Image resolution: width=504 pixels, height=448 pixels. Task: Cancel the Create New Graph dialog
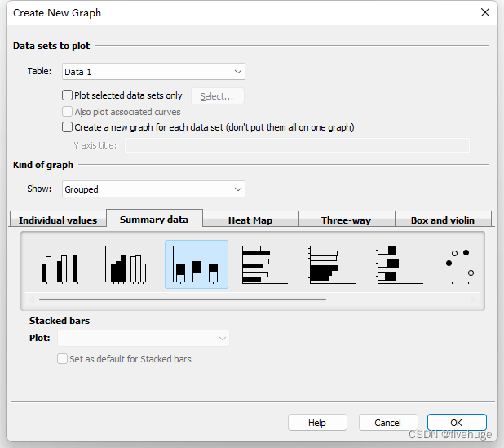[x=388, y=422]
